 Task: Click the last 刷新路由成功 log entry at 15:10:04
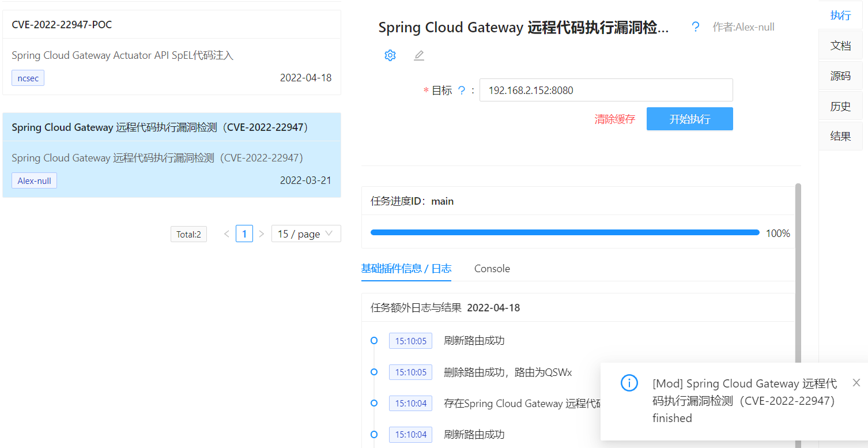(x=474, y=434)
